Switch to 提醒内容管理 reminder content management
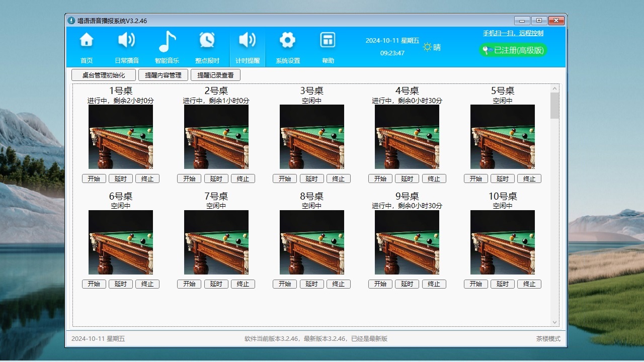The image size is (644, 362). (163, 74)
